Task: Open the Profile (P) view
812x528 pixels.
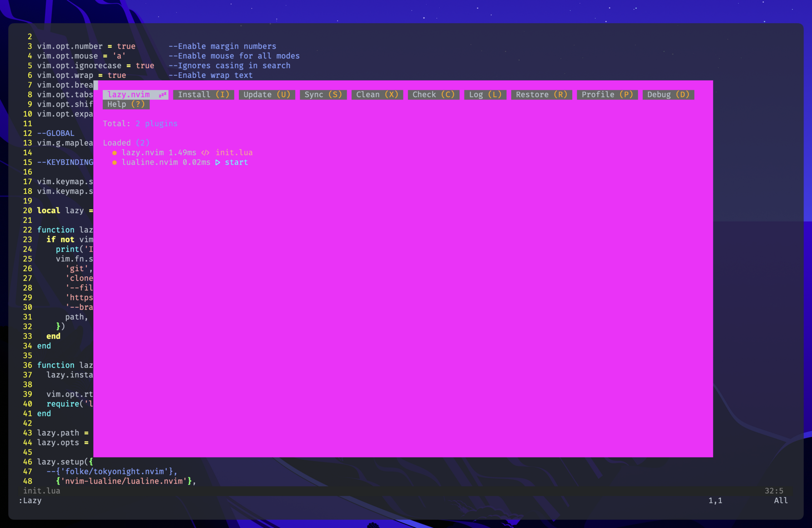Action: pyautogui.click(x=607, y=95)
